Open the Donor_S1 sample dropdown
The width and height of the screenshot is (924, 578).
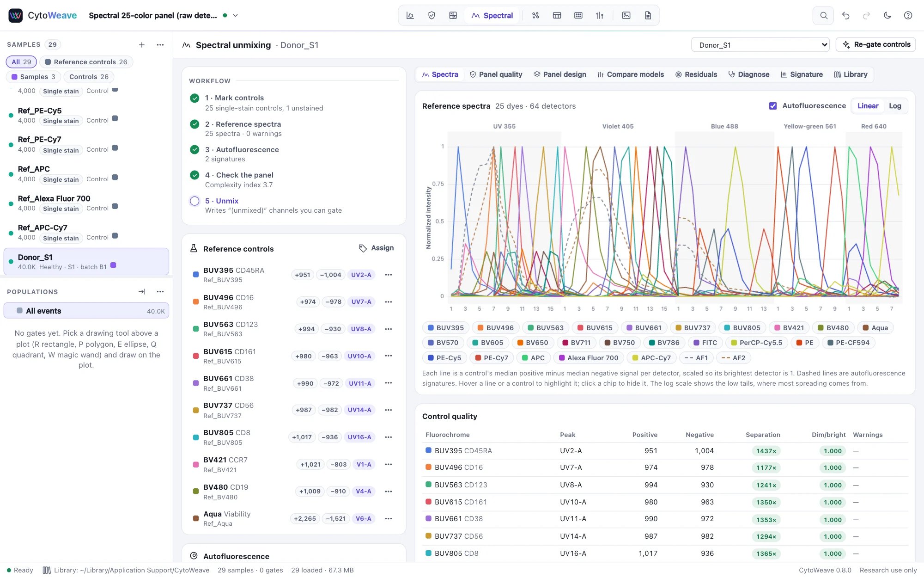pos(760,45)
